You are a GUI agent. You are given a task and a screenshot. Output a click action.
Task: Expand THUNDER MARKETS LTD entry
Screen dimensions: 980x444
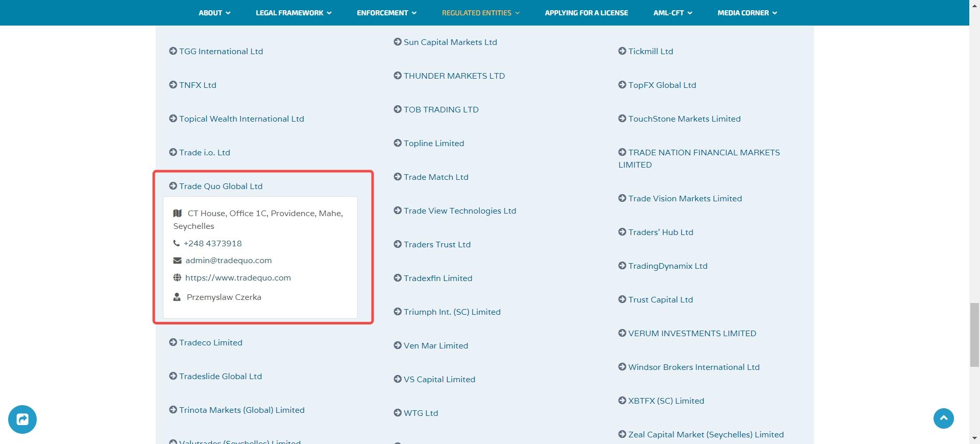[449, 76]
